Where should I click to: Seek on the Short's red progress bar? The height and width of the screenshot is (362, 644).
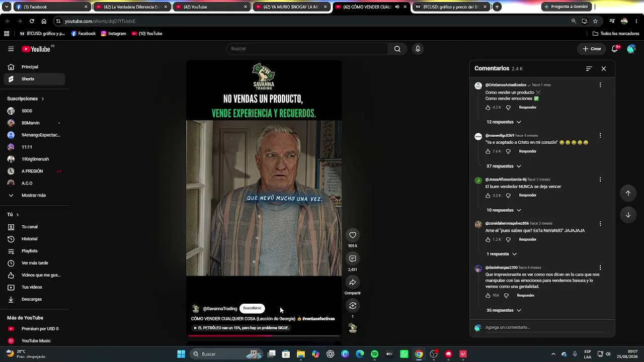tap(264, 335)
